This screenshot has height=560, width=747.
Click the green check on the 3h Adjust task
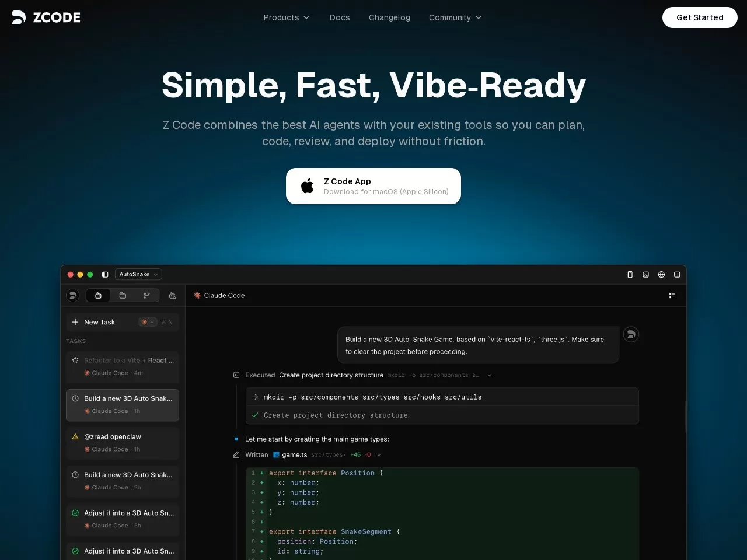tap(75, 513)
